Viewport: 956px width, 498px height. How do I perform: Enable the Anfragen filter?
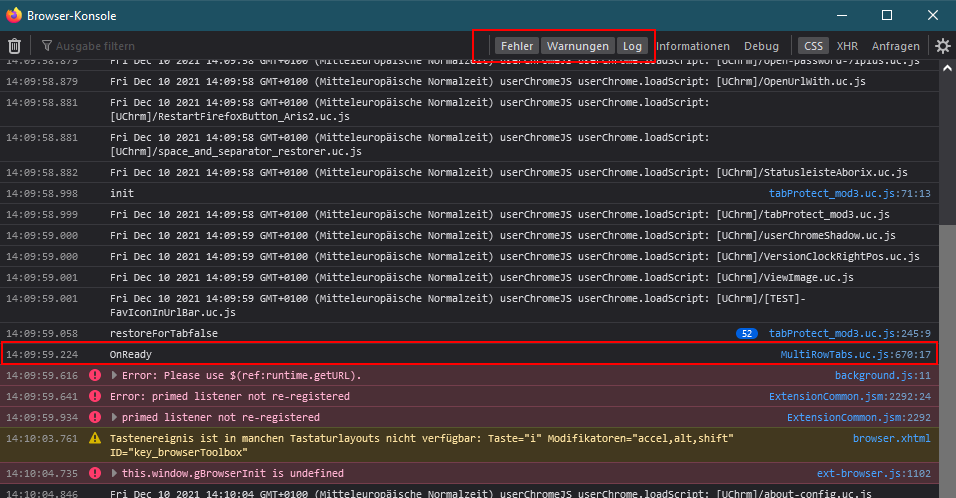896,46
